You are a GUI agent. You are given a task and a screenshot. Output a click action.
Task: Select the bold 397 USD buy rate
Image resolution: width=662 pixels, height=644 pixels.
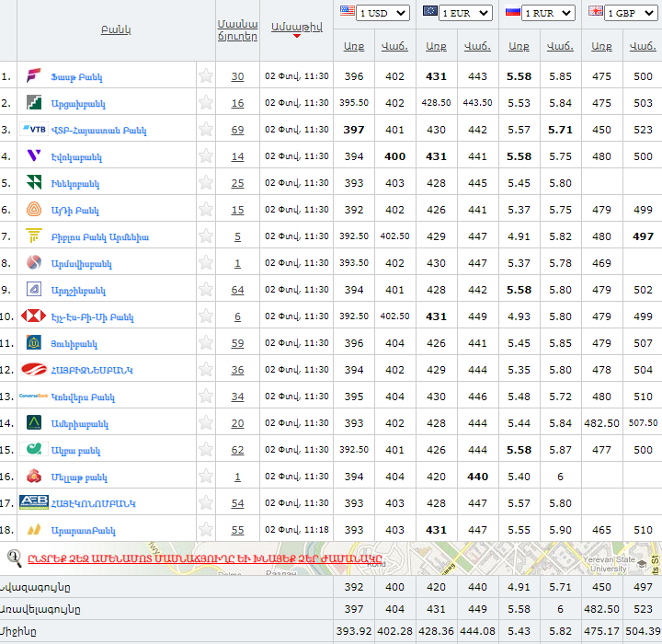pos(354,130)
